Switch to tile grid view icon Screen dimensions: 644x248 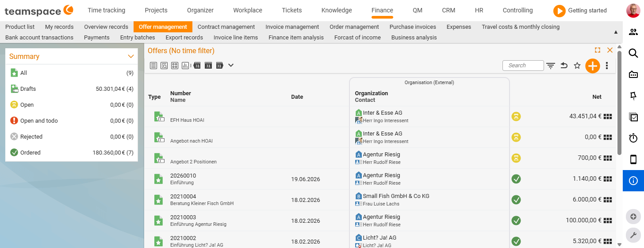point(175,66)
